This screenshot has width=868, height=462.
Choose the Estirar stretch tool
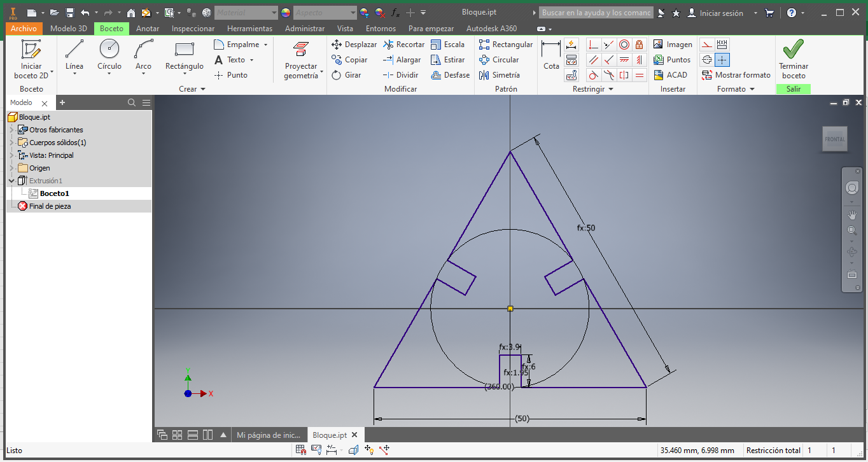pos(448,60)
